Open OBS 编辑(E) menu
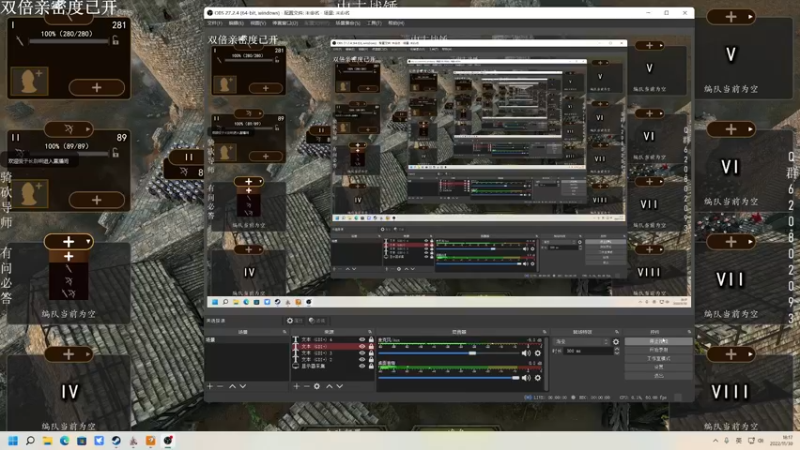Viewport: 800px width, 450px height. (236, 23)
